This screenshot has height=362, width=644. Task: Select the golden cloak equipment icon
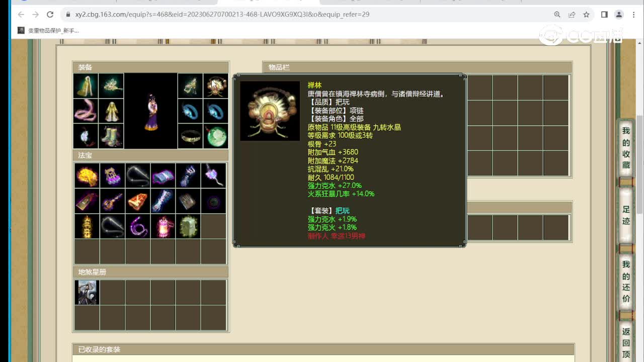point(86,86)
